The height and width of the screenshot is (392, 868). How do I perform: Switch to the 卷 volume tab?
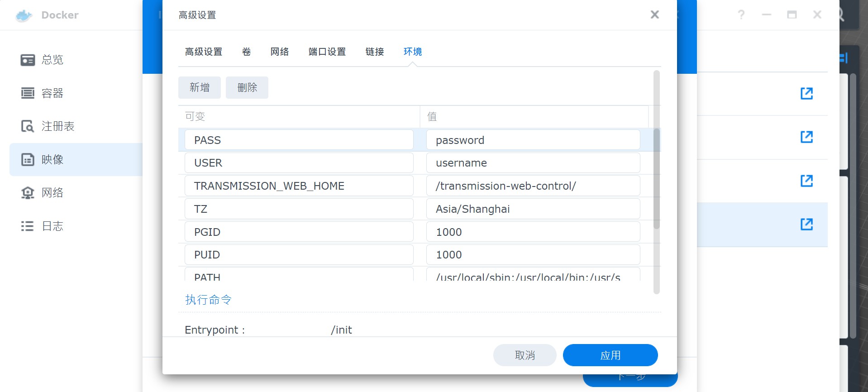(x=247, y=52)
